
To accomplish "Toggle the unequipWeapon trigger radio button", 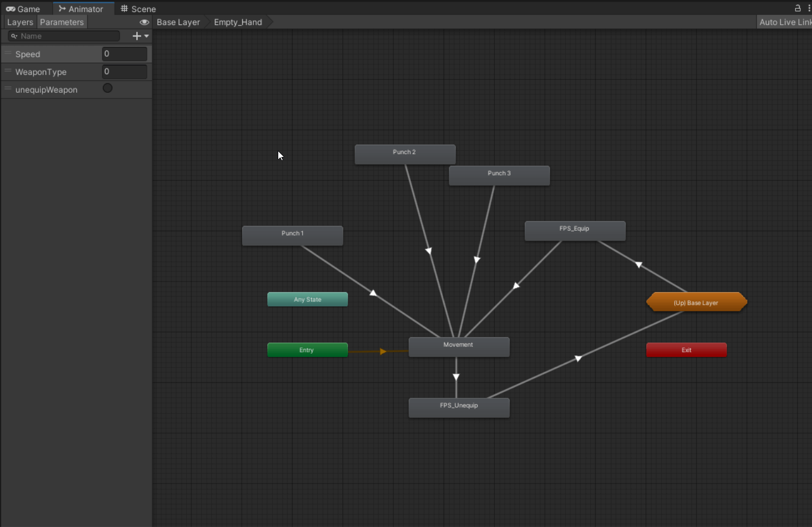I will 108,88.
